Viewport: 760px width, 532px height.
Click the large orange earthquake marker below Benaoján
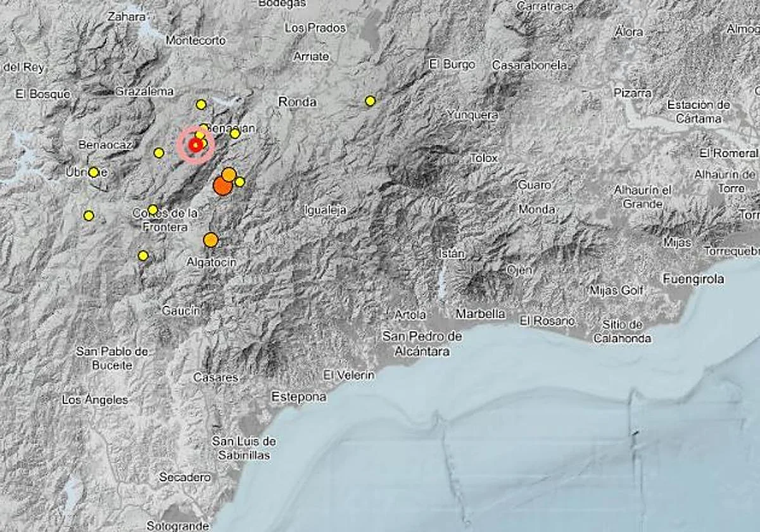tap(222, 185)
